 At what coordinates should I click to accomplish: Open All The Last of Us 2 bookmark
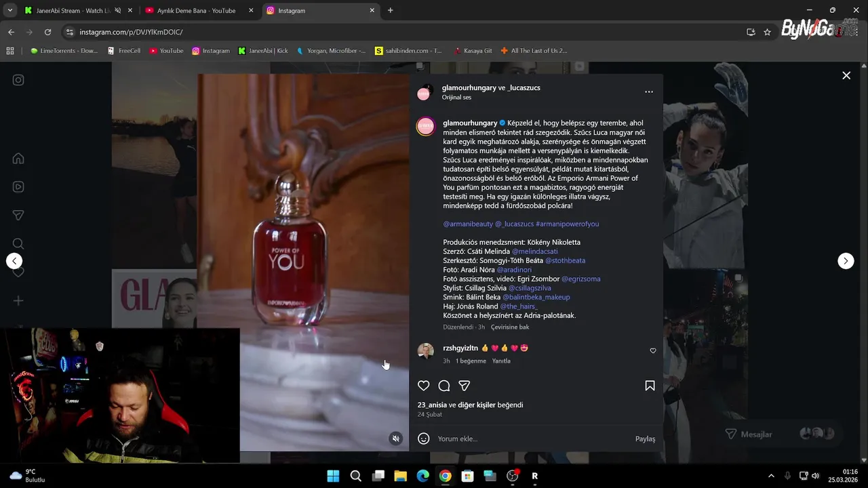[534, 51]
